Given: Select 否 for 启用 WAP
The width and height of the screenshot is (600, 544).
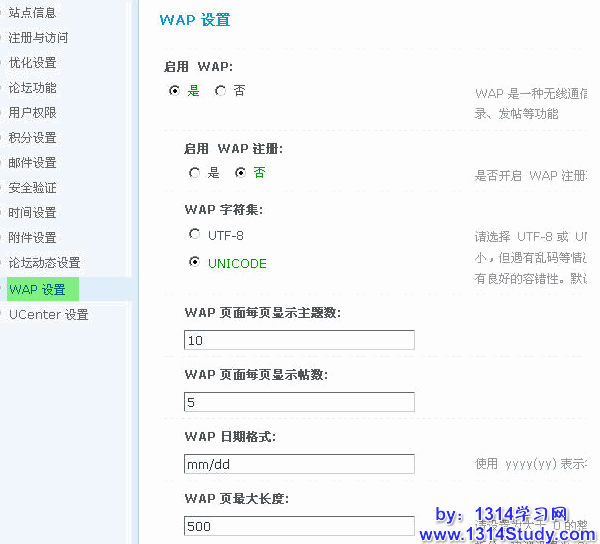Looking at the screenshot, I should [220, 91].
